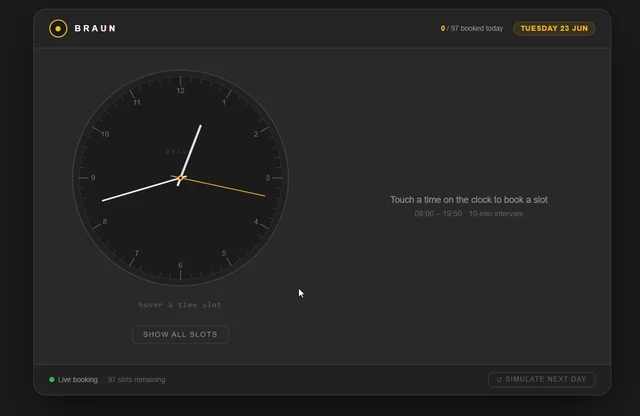
Task: Open the SHOW ALL SLOTS button
Action: [x=180, y=334]
